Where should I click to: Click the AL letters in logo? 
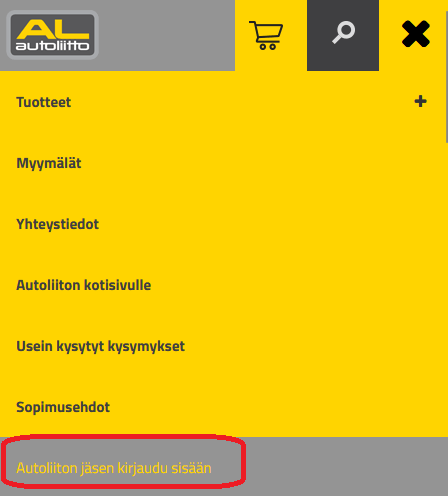pos(53,29)
